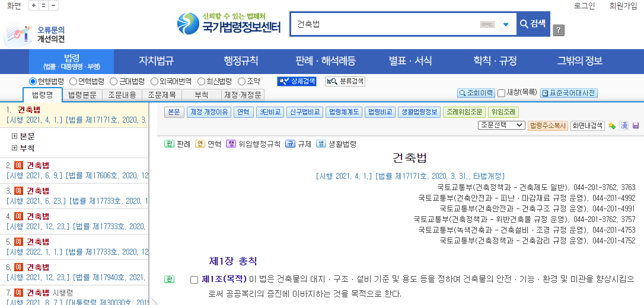Click the 예 badge on result 3
This screenshot has width=644, height=305.
coord(18,191)
